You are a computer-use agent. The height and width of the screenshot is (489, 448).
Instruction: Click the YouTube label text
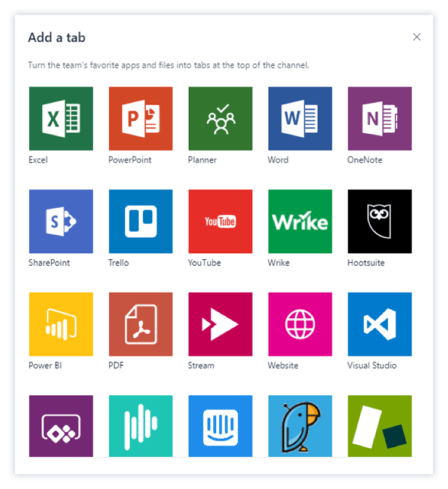[x=204, y=263]
